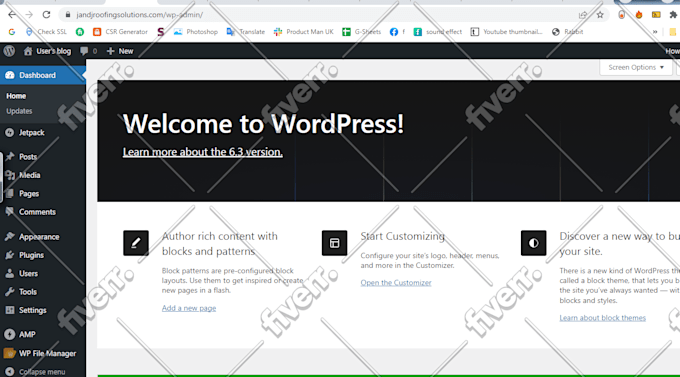The height and width of the screenshot is (377, 680).
Task: Click the layout icon for Start Customizing
Action: [x=334, y=243]
